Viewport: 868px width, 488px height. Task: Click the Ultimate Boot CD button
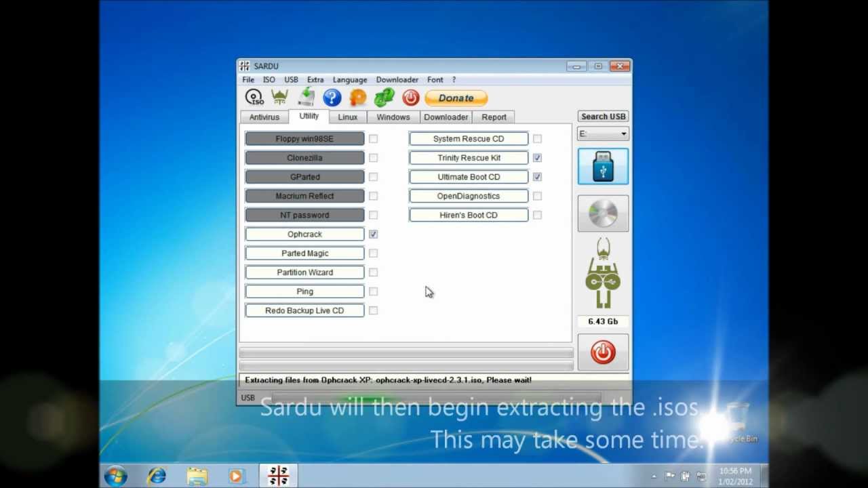(x=469, y=176)
